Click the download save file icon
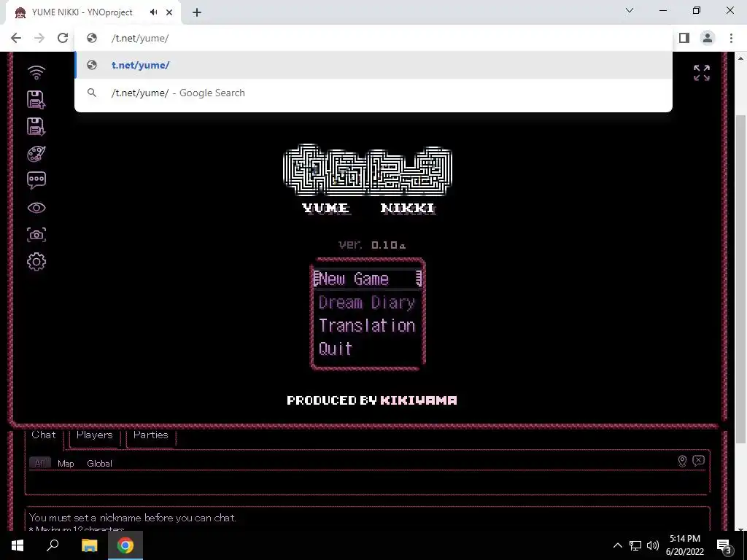Image resolution: width=747 pixels, height=560 pixels. (36, 127)
